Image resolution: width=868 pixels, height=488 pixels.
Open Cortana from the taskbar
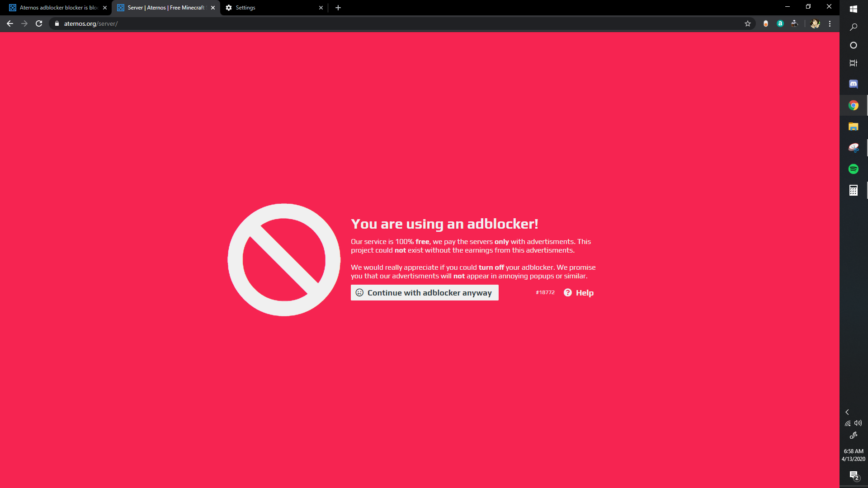854,45
